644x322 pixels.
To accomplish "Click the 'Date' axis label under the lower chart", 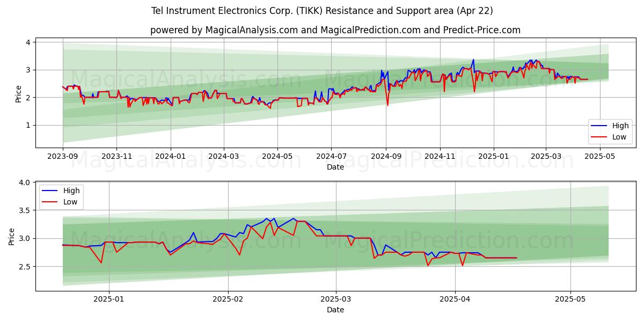I will coord(335,310).
